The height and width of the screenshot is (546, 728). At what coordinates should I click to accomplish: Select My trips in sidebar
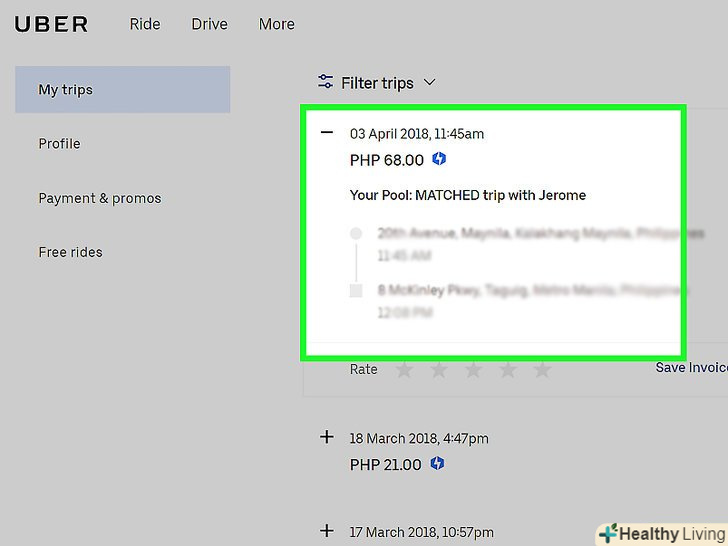tap(123, 90)
